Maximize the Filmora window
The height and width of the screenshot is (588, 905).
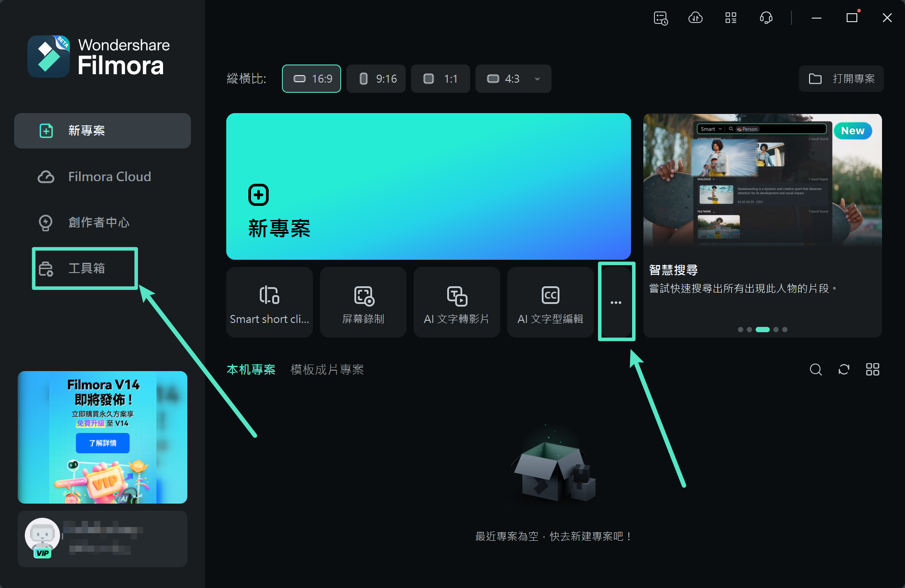click(852, 18)
